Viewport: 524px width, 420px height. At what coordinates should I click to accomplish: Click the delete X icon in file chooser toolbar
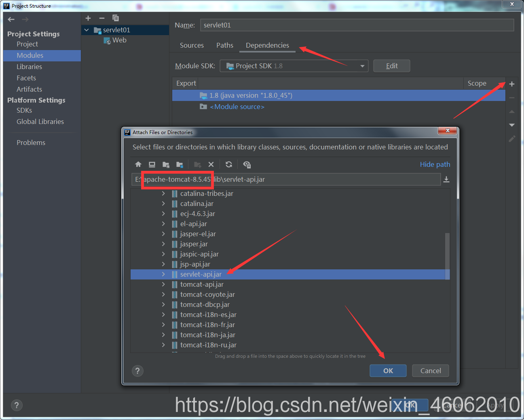211,164
